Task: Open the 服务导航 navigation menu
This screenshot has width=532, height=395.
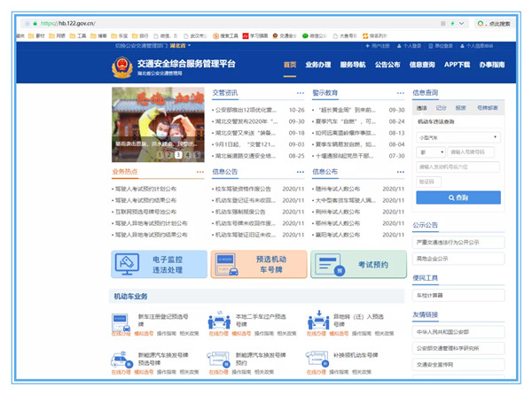Action: pyautogui.click(x=353, y=65)
